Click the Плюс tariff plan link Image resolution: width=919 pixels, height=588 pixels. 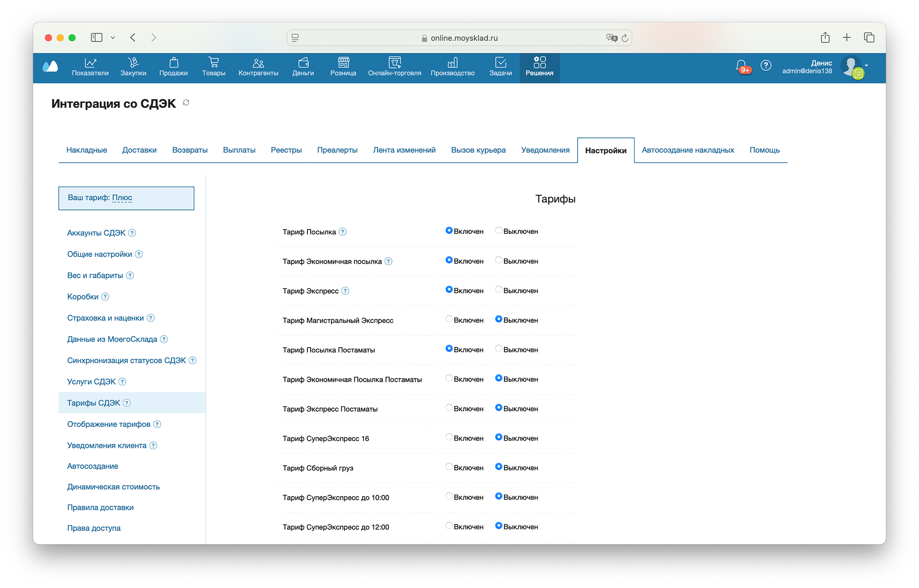coord(122,198)
